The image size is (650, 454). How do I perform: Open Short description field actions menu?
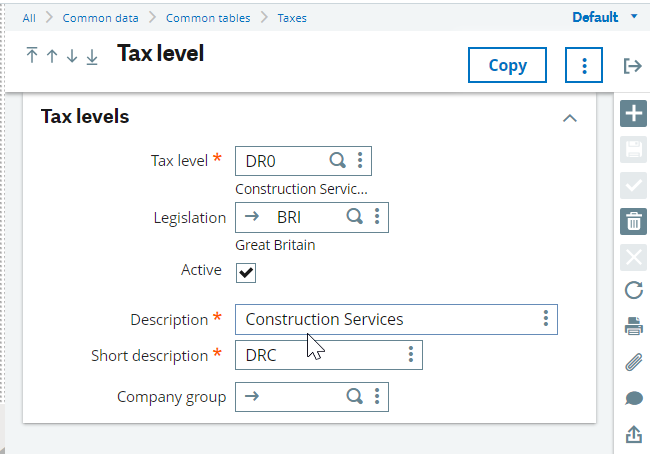(x=410, y=355)
